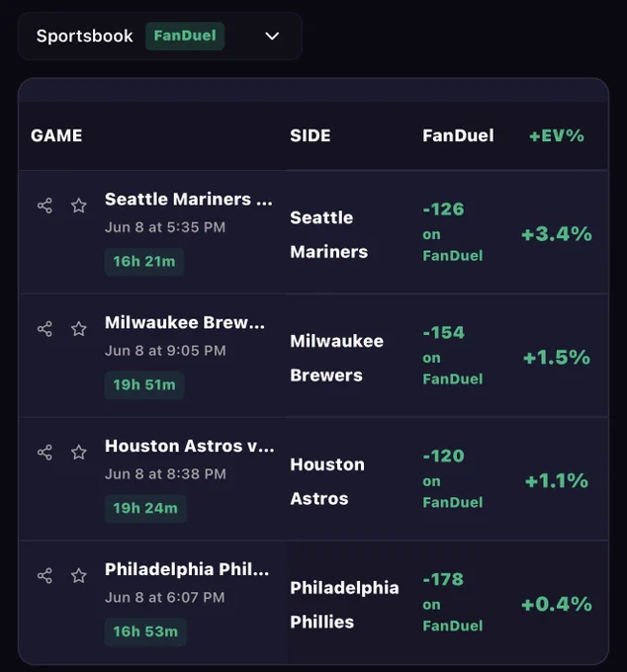Click the SIDE column header
Image resolution: width=627 pixels, height=672 pixels.
coord(311,135)
